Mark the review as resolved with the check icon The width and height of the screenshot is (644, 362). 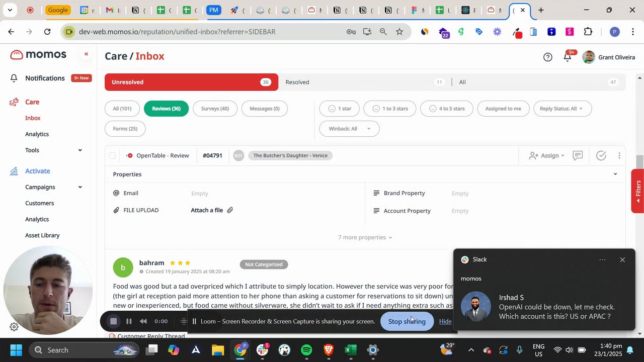click(601, 155)
